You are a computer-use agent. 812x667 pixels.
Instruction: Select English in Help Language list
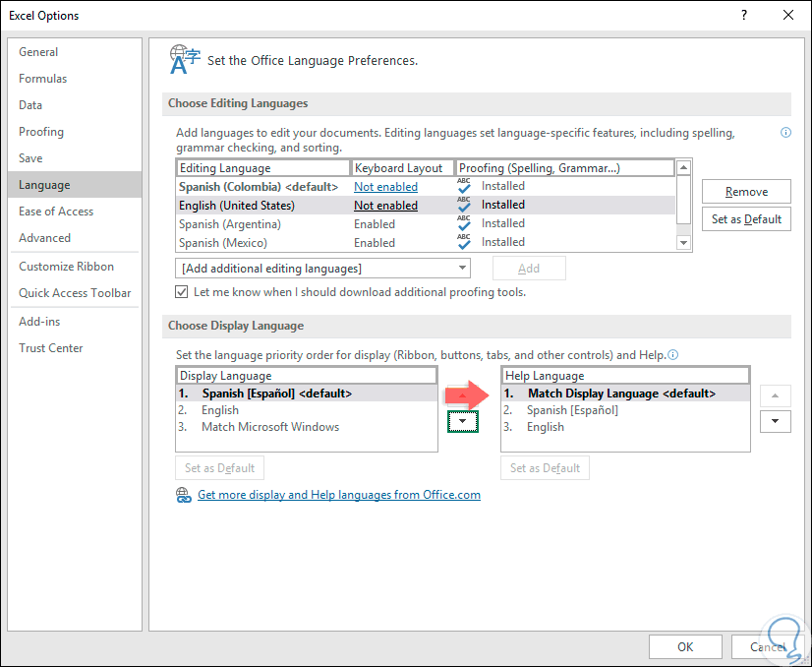pyautogui.click(x=625, y=427)
